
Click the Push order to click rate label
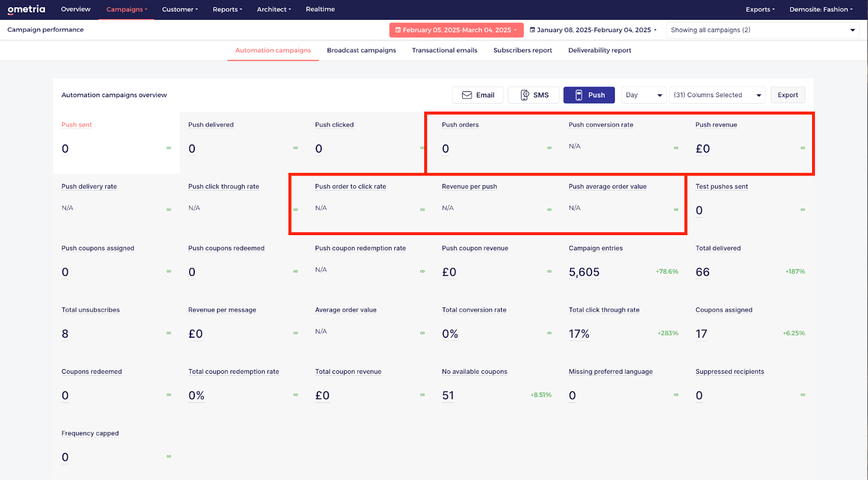350,186
